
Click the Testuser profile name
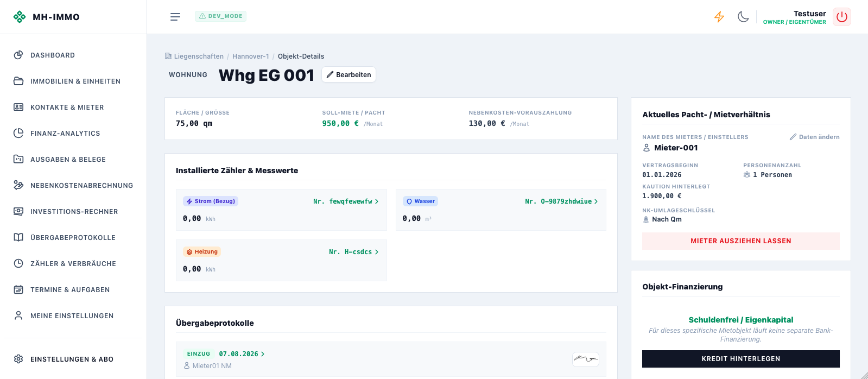[x=810, y=14]
